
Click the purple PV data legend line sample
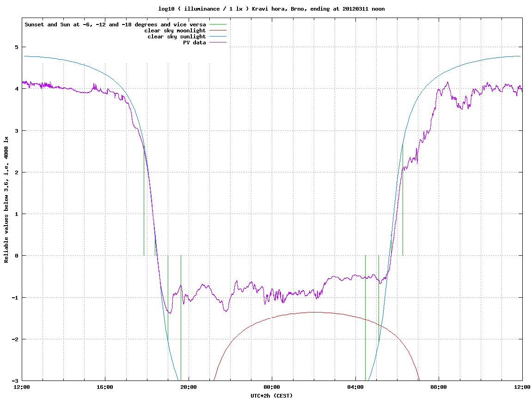(218, 43)
